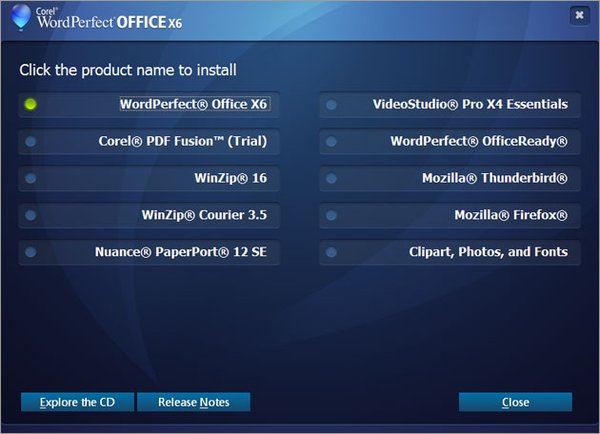Click indicator dot beside Nuance PaperPort

point(31,252)
